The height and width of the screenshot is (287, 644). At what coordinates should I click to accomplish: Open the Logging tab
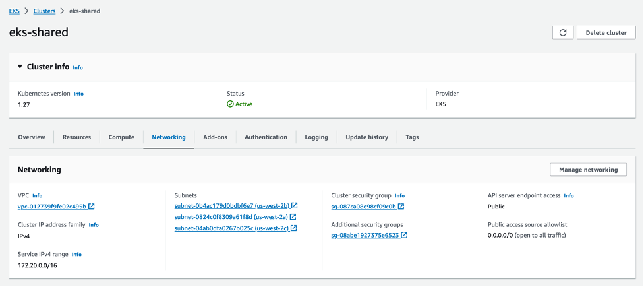316,137
